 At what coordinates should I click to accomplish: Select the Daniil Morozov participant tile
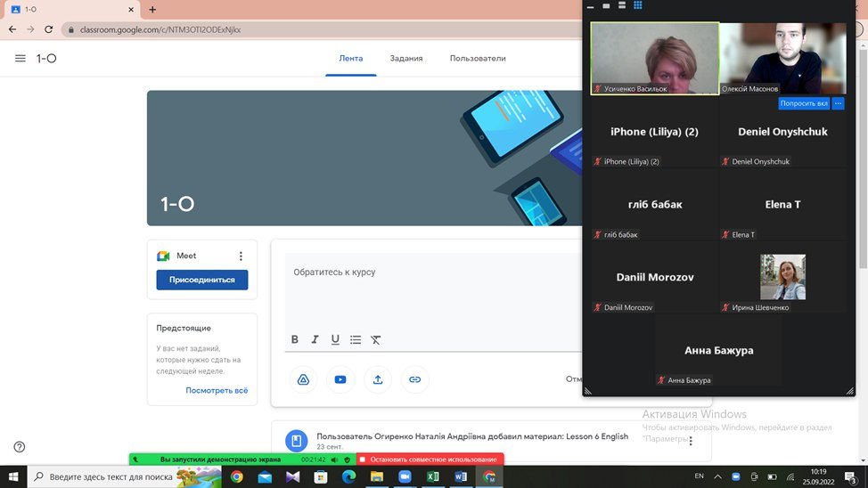click(x=654, y=277)
